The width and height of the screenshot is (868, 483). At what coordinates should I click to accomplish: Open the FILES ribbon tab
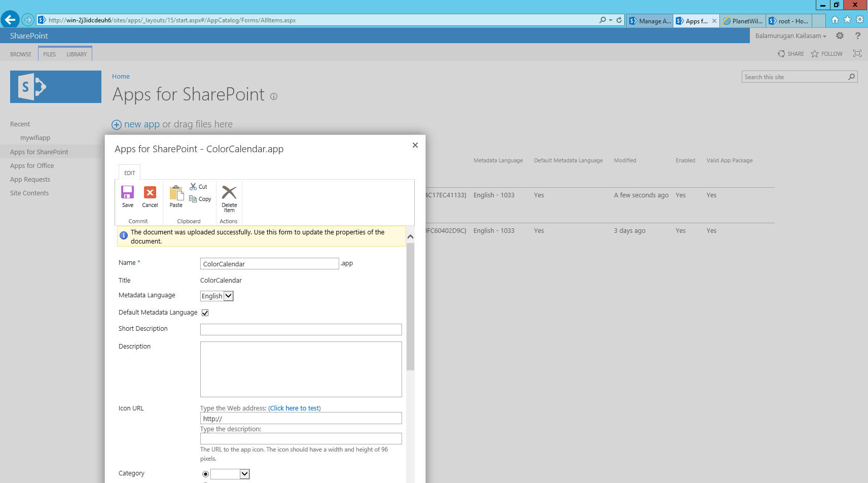pos(50,54)
